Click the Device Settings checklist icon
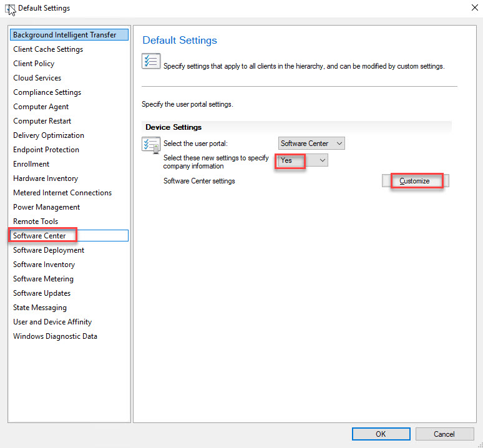The image size is (483, 448). (x=151, y=145)
